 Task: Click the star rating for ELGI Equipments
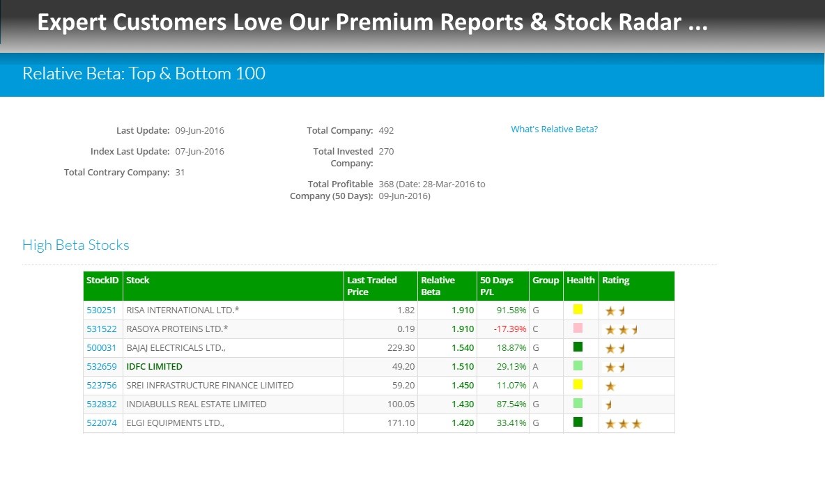click(x=623, y=423)
